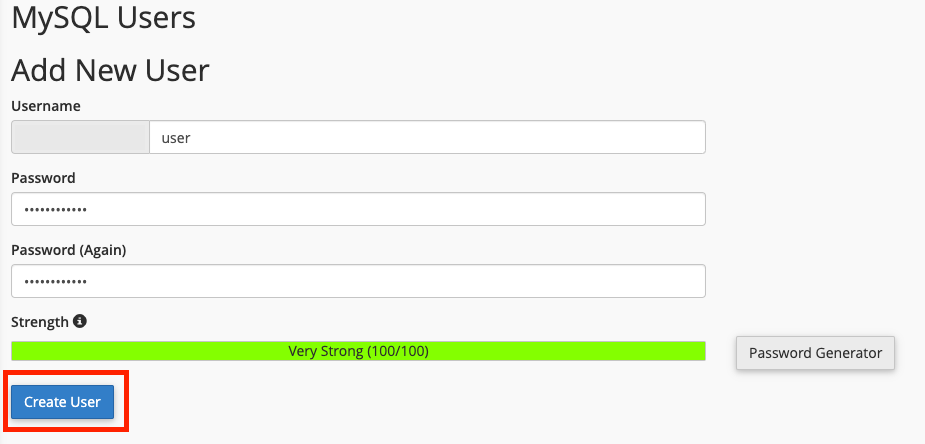Click the typed "user" text in Username
Image resolution: width=925 pixels, height=444 pixels.
coord(176,138)
